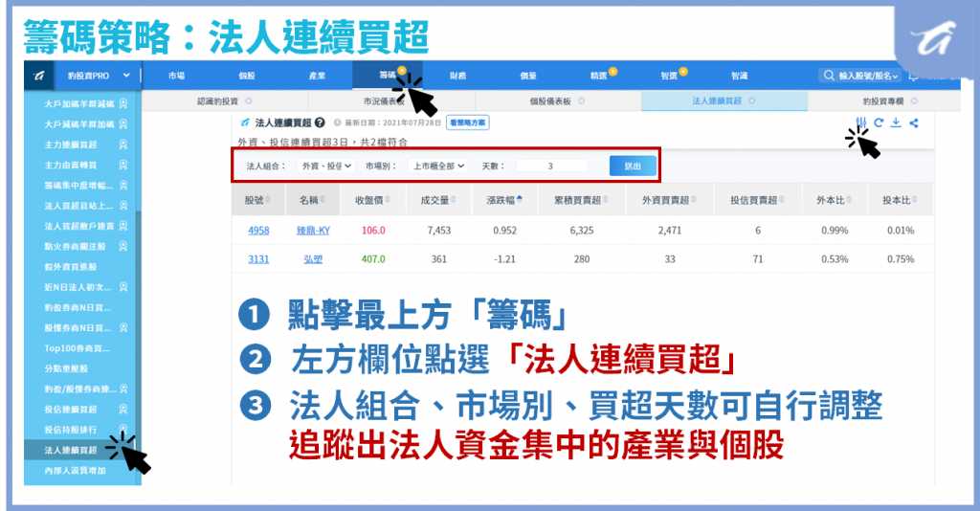Close the 法人連續買超 tab
The width and height of the screenshot is (980, 511).
coord(752,100)
